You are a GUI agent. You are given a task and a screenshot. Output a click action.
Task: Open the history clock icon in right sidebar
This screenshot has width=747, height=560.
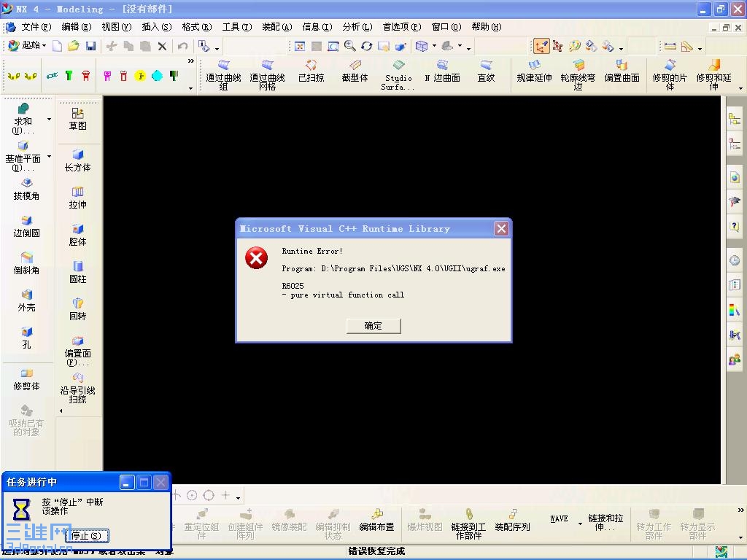735,260
